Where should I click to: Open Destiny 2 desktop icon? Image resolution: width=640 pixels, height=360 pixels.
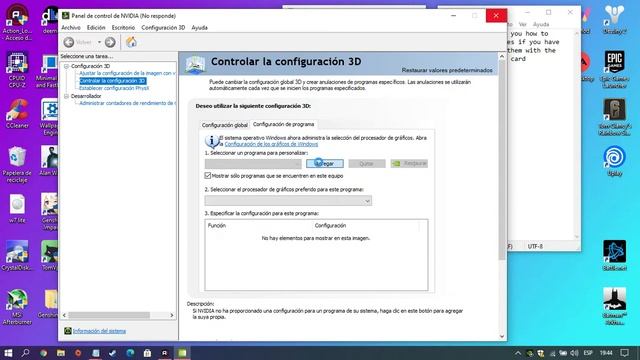614,20
